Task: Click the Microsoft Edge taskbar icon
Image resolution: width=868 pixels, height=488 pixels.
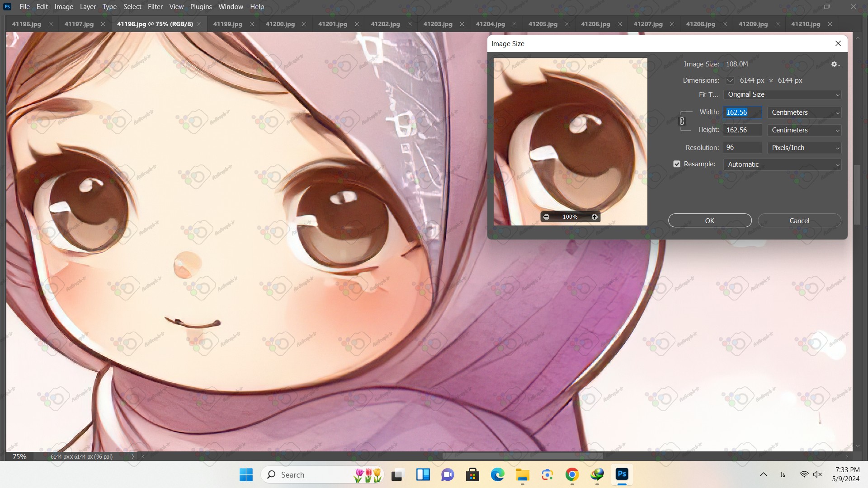Action: coord(497,474)
